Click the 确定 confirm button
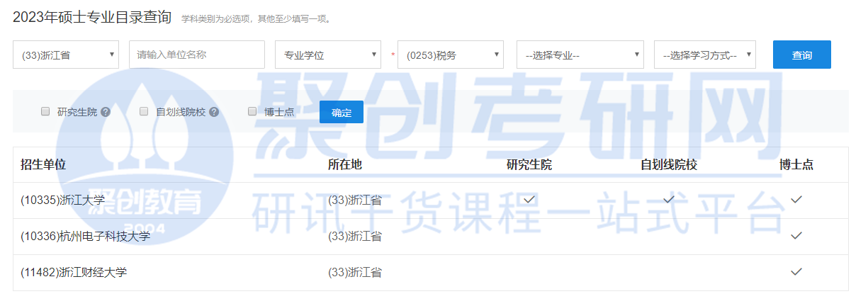 pyautogui.click(x=342, y=112)
